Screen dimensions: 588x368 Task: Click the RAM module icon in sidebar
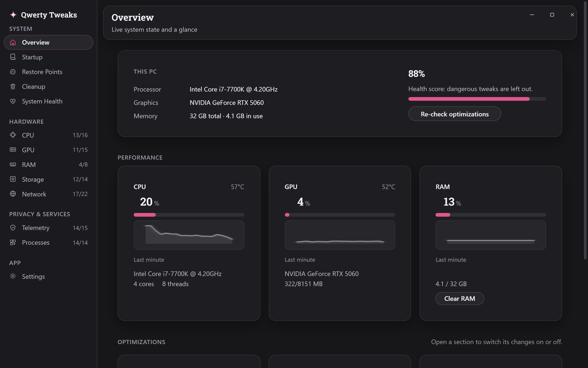tap(13, 164)
